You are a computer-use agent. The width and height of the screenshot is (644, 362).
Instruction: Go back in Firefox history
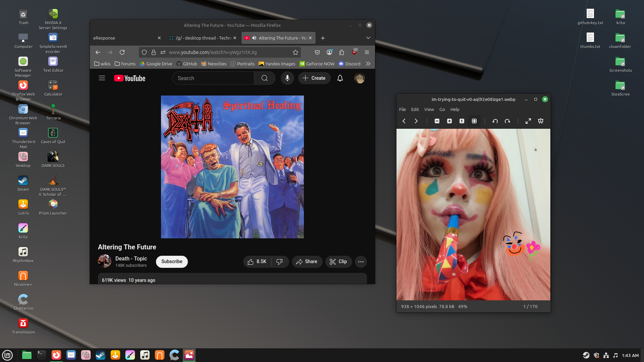point(98,52)
